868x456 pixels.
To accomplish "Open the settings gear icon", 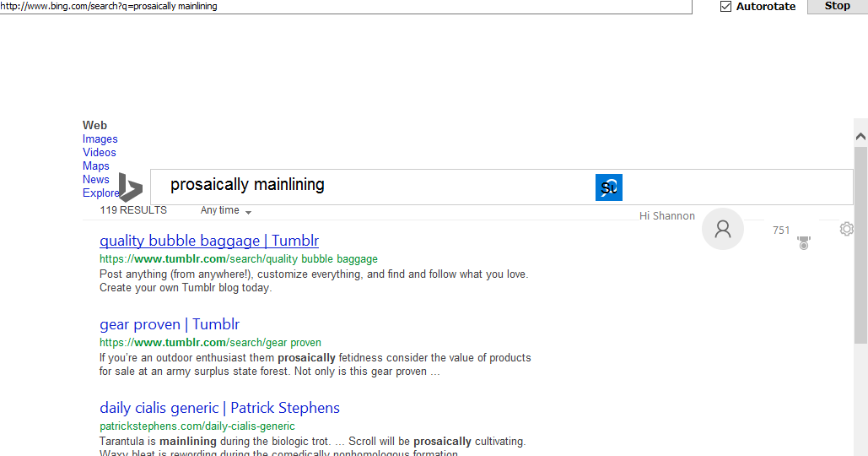I will click(x=846, y=229).
